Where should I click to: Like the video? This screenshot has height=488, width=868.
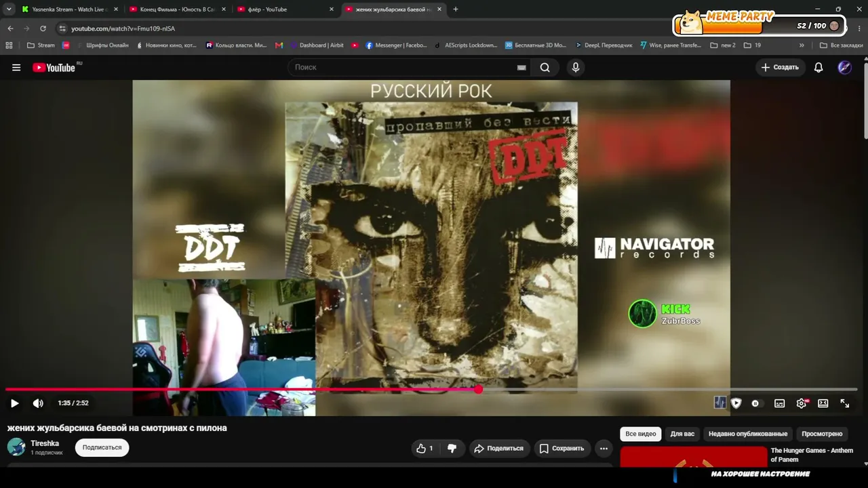[425, 448]
